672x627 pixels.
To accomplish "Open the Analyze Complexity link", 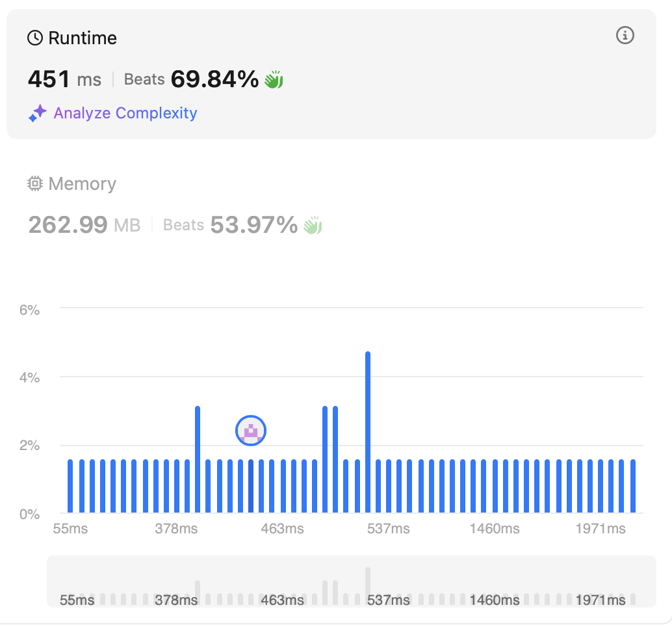I will (125, 113).
